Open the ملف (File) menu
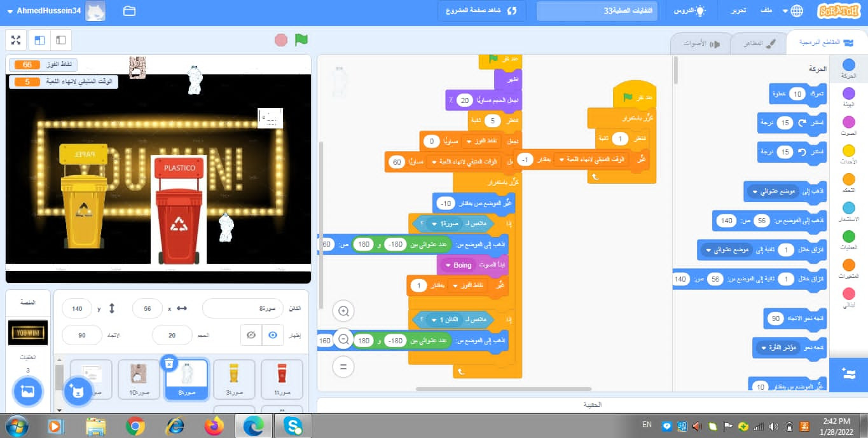The image size is (868, 438). point(766,11)
